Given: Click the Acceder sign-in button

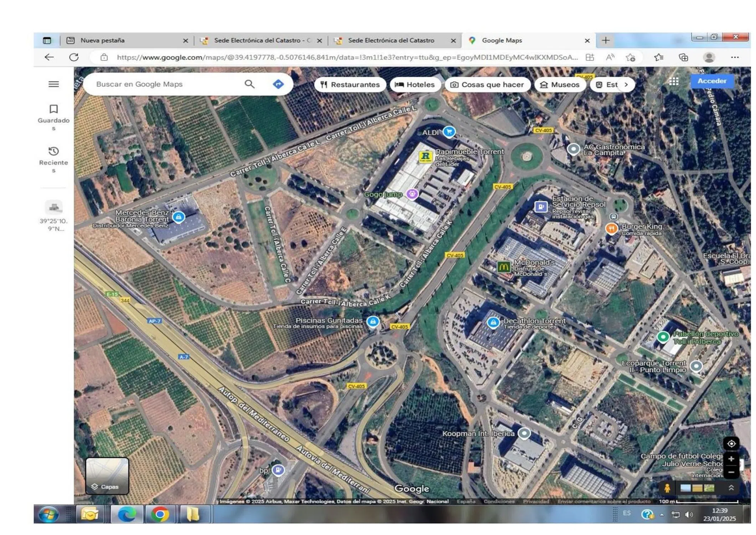Looking at the screenshot, I should (x=711, y=81).
